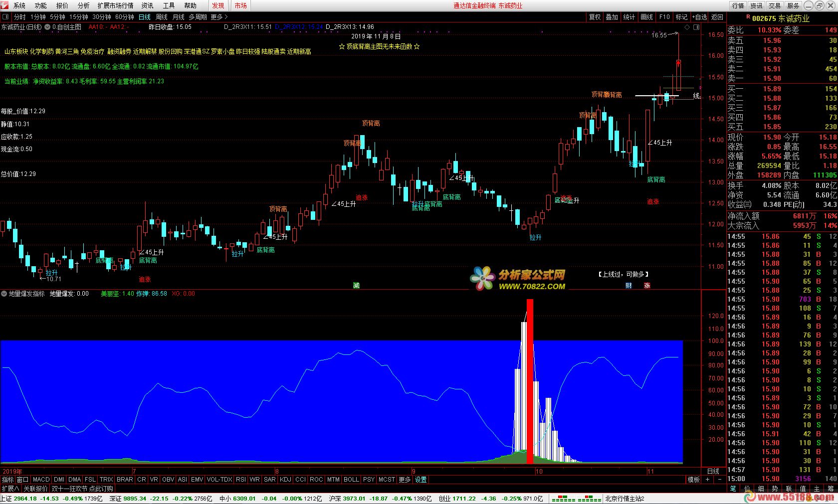Switch to the 市场 tab
838x504 pixels.
241,5
